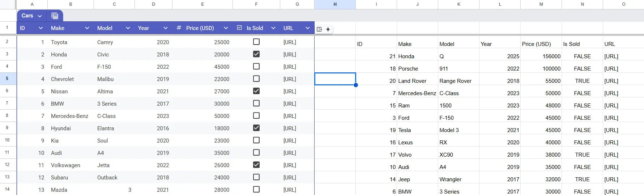644x195 pixels.
Task: Select row 14 header
Action: (x=7, y=189)
